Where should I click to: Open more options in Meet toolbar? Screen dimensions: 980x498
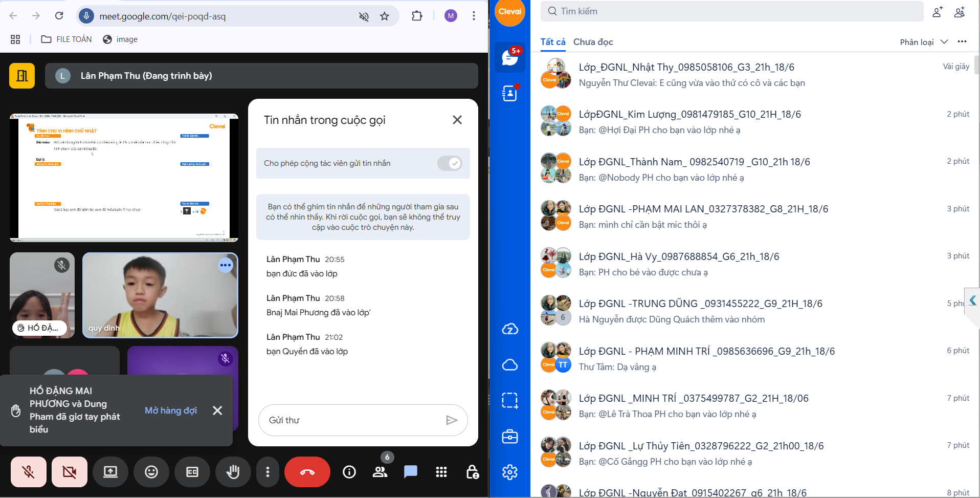click(x=268, y=472)
